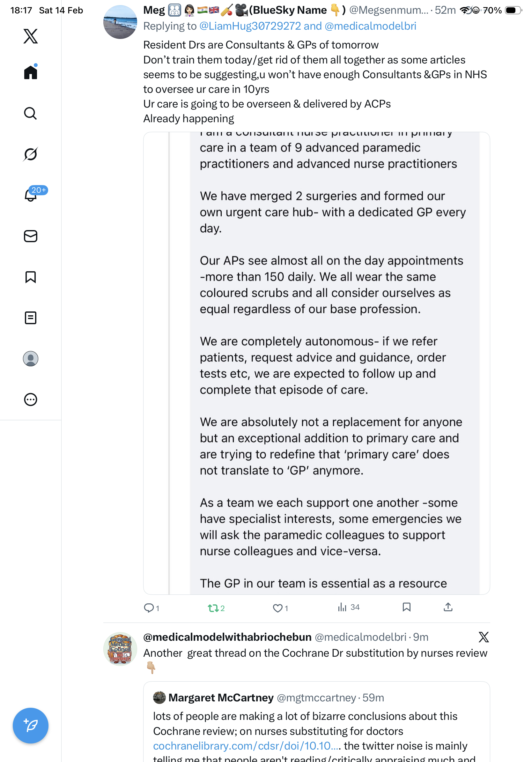
Task: Open Grok from the sidebar
Action: [x=31, y=154]
